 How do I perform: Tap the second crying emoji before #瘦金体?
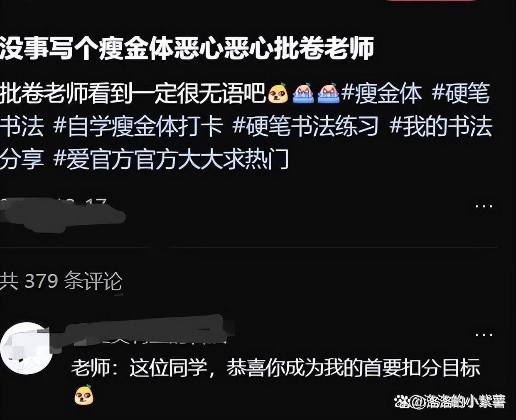coord(328,93)
